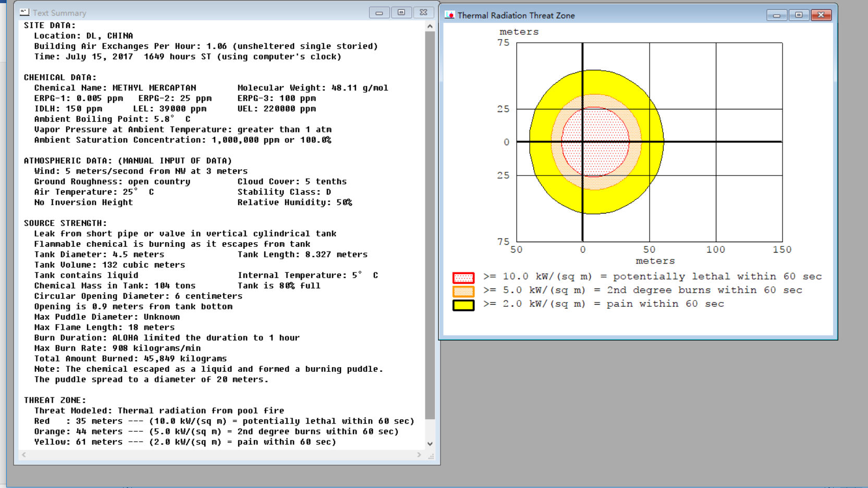Click the orange 5.0 kW legend swatch

[x=463, y=291]
